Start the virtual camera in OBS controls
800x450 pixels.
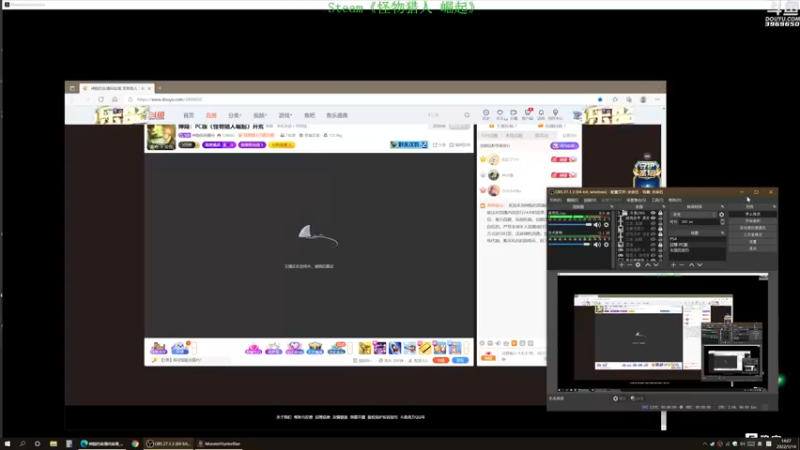point(753,228)
